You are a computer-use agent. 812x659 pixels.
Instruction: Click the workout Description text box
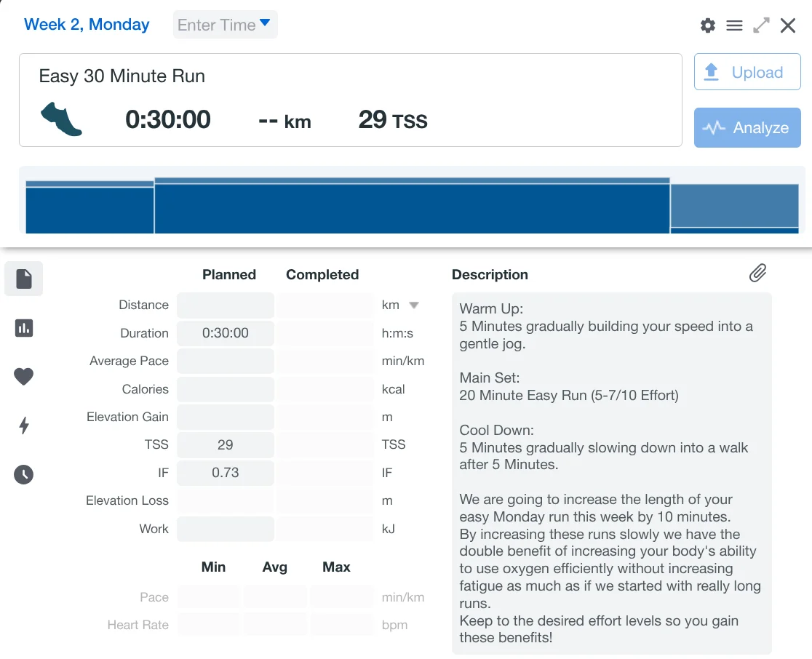(611, 473)
